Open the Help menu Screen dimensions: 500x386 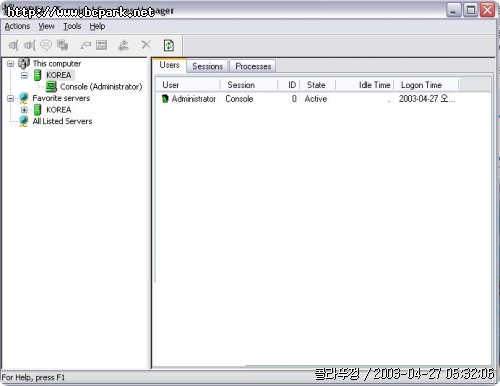pyautogui.click(x=97, y=26)
